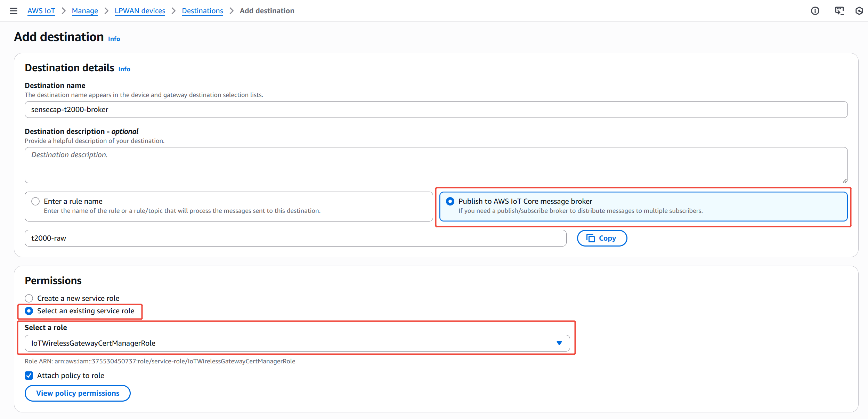Uncheck Attach policy to role checkbox
Screen dimensions: 868x419
pyautogui.click(x=29, y=376)
